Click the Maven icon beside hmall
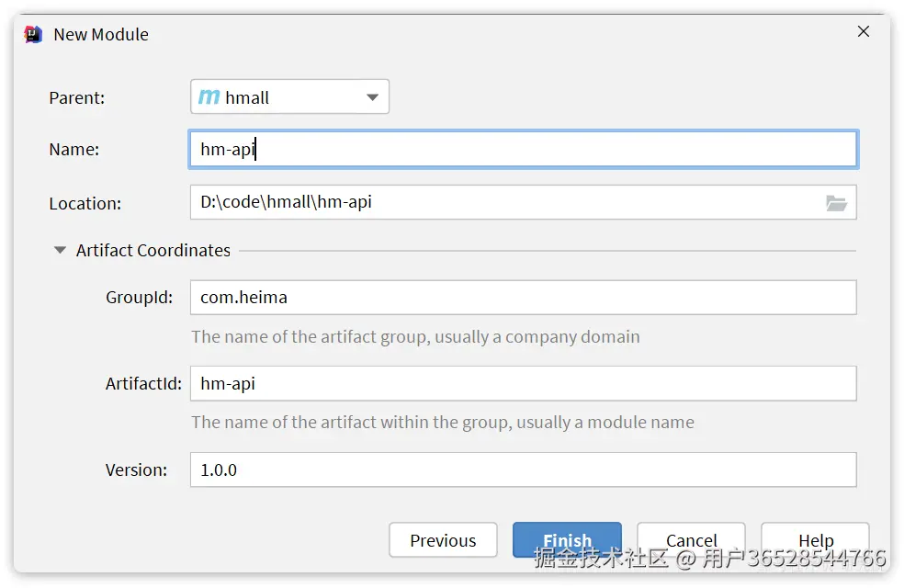The image size is (904, 588). 209,97
